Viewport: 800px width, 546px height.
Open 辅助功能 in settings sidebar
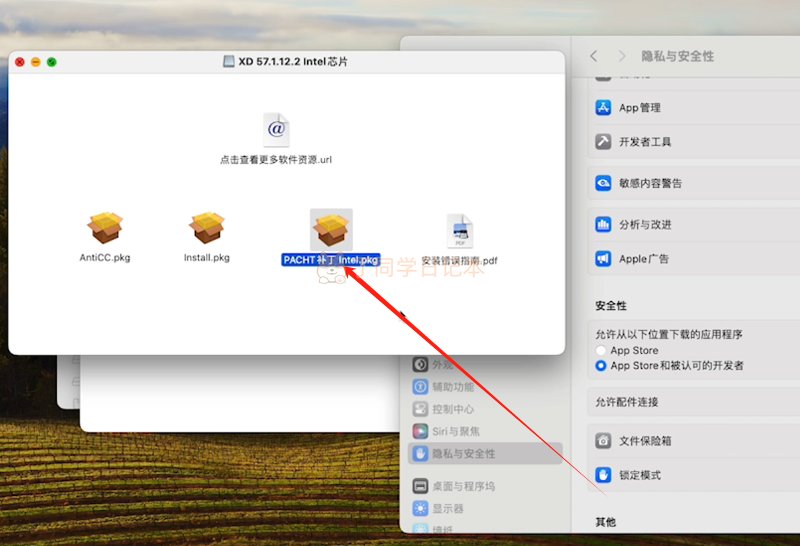coord(485,387)
